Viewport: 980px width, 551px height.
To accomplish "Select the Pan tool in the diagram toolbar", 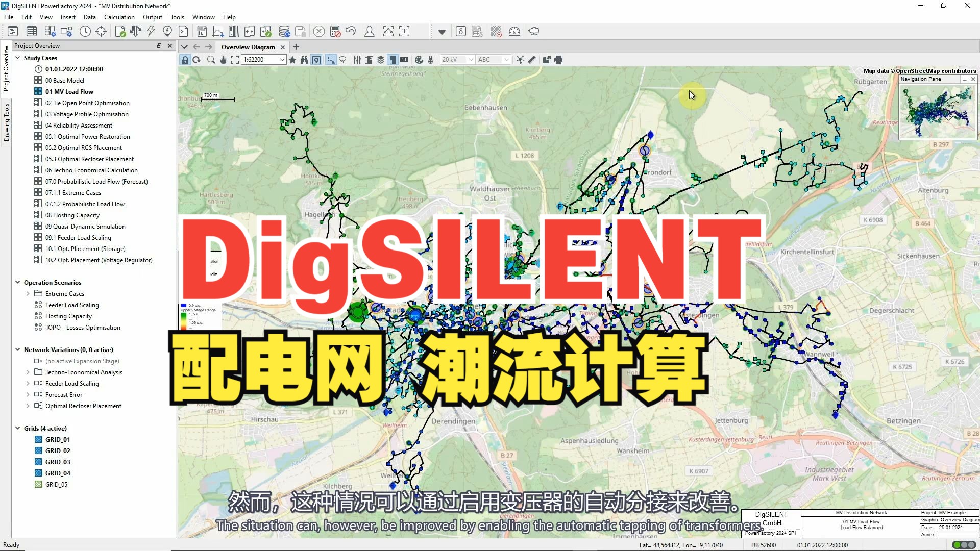I will point(223,60).
